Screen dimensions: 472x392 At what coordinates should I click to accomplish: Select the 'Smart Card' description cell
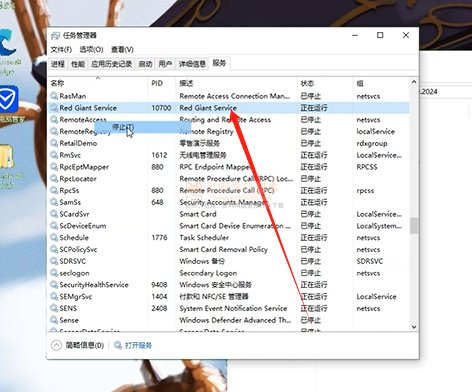point(198,214)
